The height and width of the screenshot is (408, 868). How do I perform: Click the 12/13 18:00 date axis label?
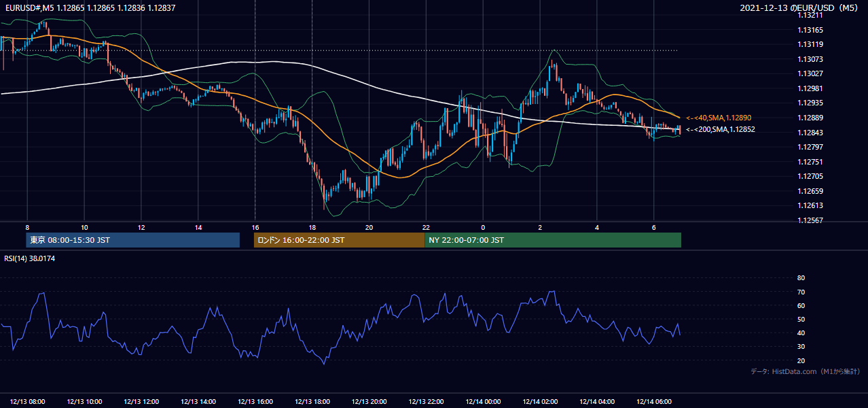click(x=312, y=402)
